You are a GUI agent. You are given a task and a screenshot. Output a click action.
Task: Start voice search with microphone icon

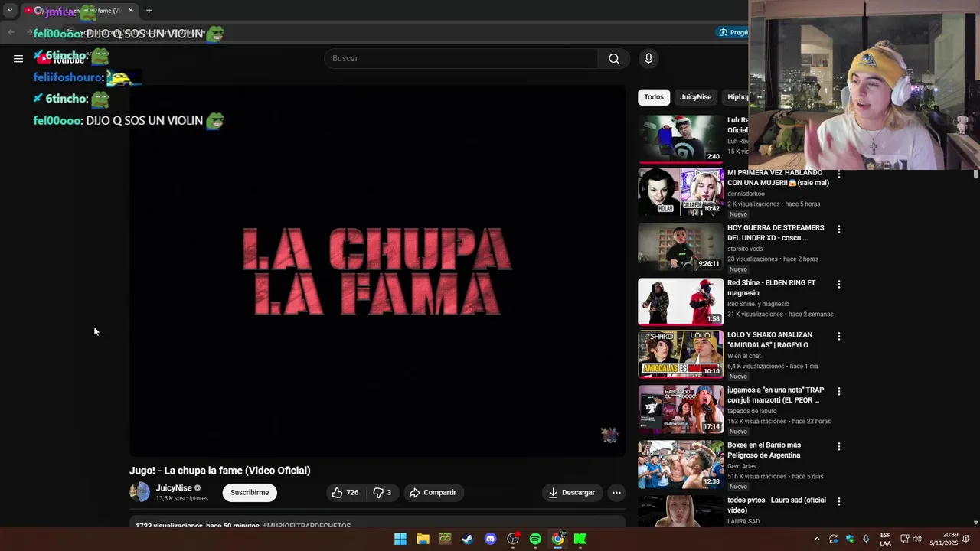pos(648,59)
